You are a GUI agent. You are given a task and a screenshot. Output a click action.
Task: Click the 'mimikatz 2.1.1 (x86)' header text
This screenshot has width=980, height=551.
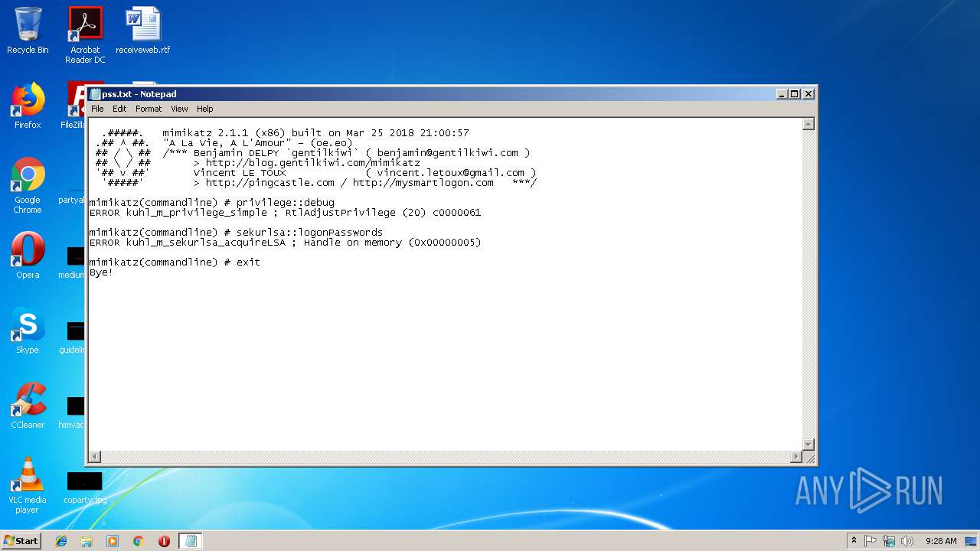(x=224, y=133)
